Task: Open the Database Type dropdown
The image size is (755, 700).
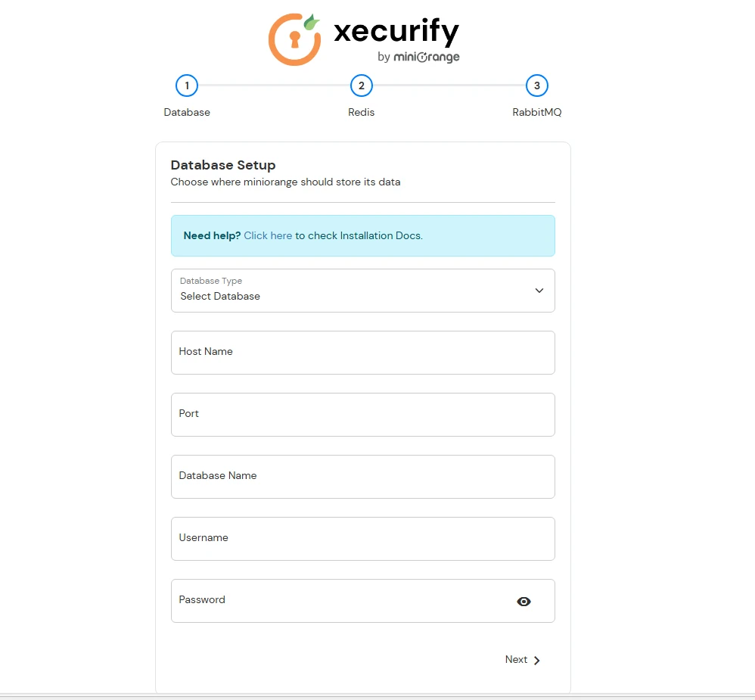Action: tap(363, 291)
